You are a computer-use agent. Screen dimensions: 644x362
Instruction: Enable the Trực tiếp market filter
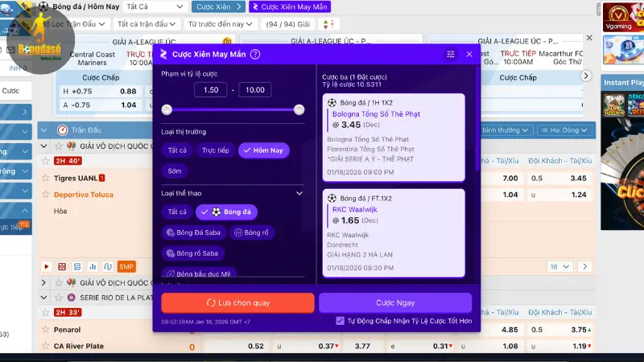[215, 150]
